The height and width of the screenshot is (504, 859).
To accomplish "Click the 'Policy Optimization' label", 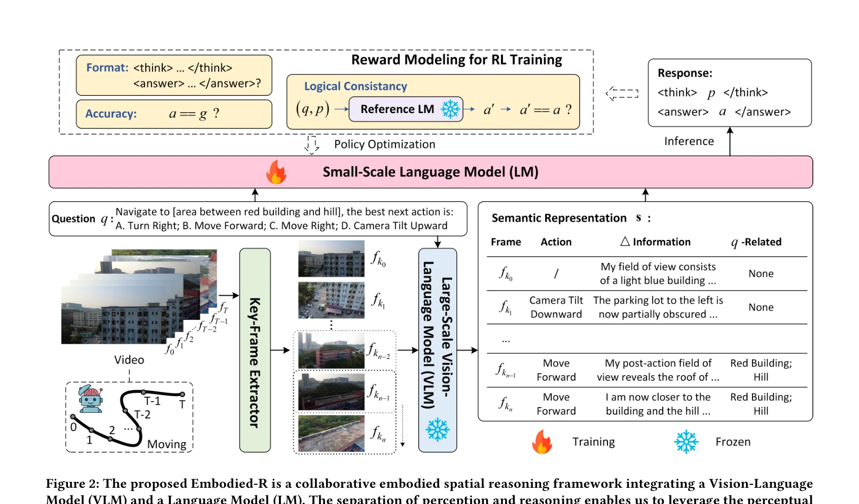I will [x=384, y=145].
